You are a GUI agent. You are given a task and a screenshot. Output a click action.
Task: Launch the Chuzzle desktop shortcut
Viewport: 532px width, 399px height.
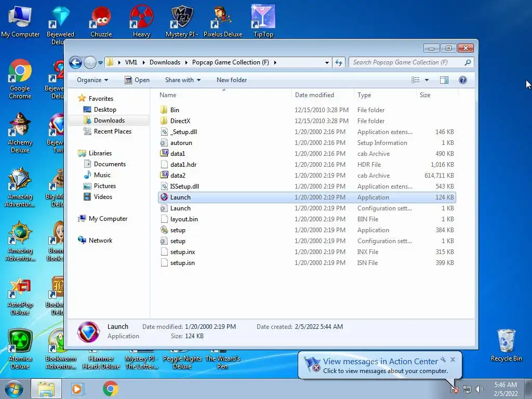tap(101, 21)
